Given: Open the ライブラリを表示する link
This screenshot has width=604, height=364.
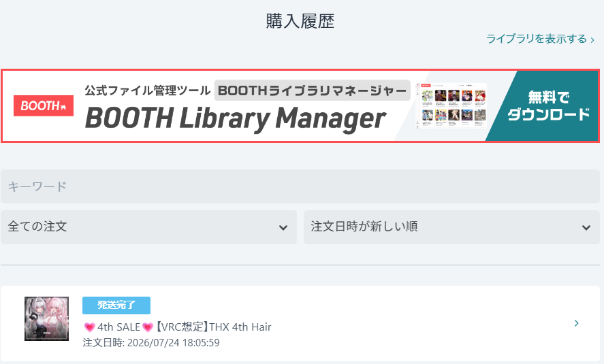Looking at the screenshot, I should point(540,39).
